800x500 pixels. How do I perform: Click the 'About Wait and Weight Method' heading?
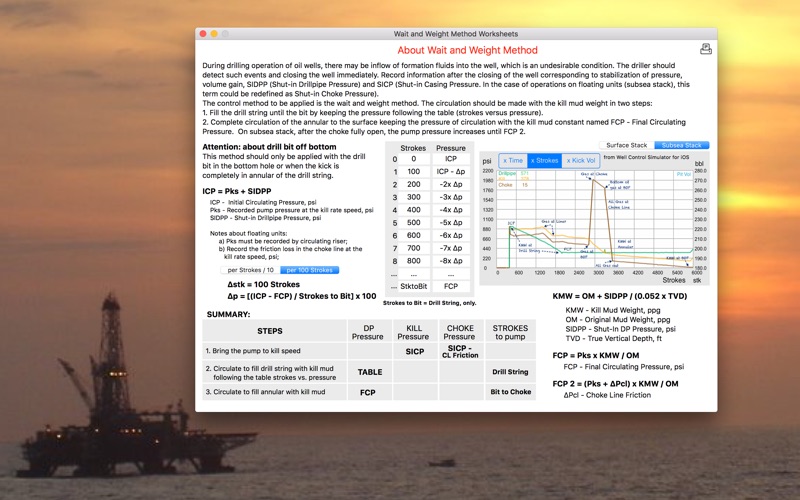tap(467, 50)
